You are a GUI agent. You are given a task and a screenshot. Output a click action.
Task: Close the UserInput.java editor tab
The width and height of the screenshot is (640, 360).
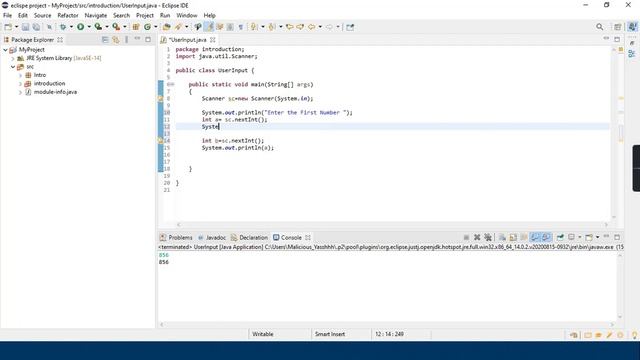coord(213,40)
